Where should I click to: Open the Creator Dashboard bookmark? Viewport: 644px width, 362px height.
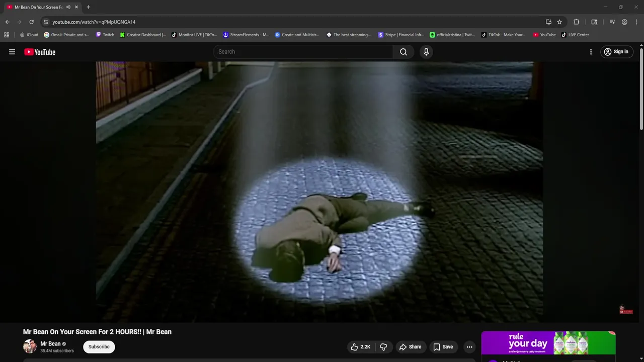point(143,35)
